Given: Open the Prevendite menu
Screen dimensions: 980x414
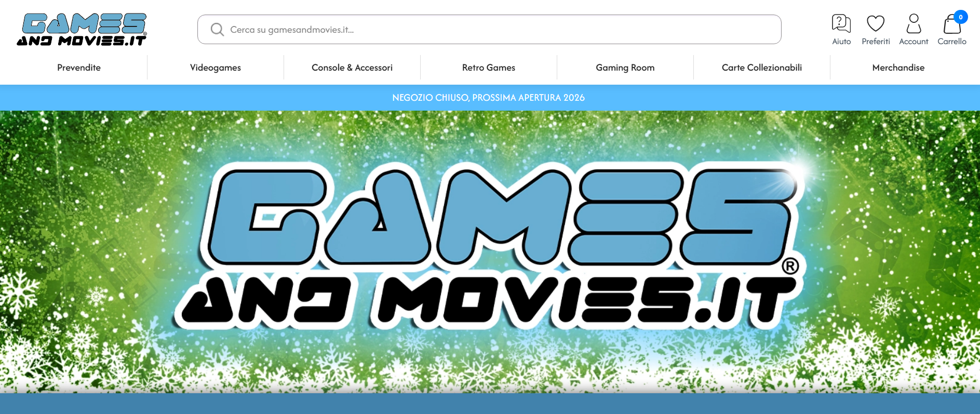Looking at the screenshot, I should coord(79,68).
